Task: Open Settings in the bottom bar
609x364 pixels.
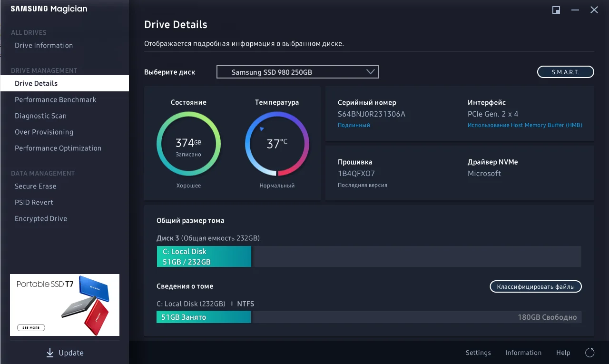Action: pos(478,353)
